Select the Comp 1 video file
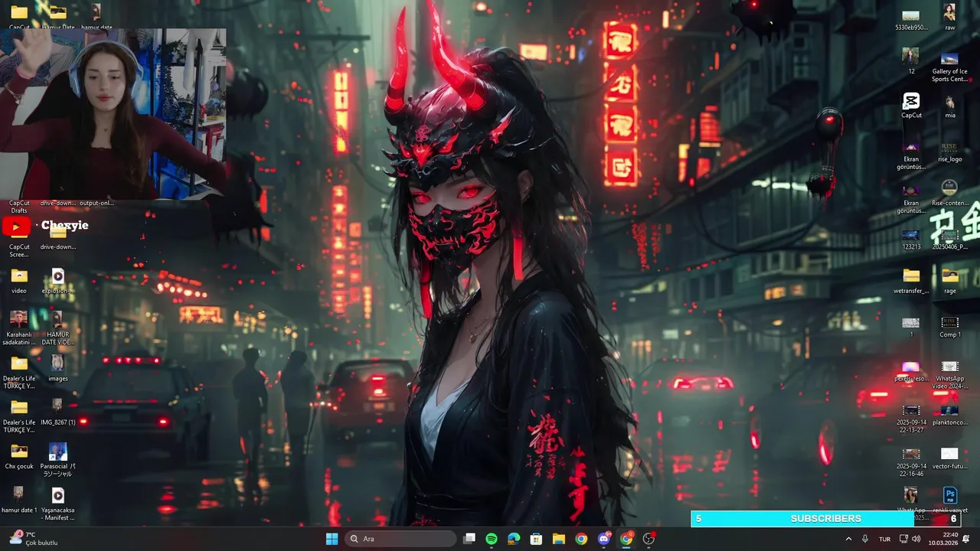The image size is (980, 551). pyautogui.click(x=949, y=326)
